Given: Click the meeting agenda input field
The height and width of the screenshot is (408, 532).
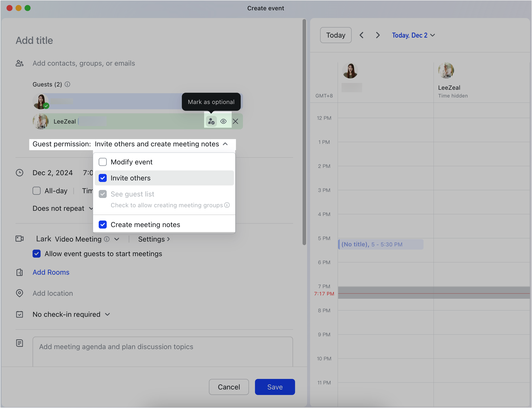Looking at the screenshot, I should (x=162, y=351).
